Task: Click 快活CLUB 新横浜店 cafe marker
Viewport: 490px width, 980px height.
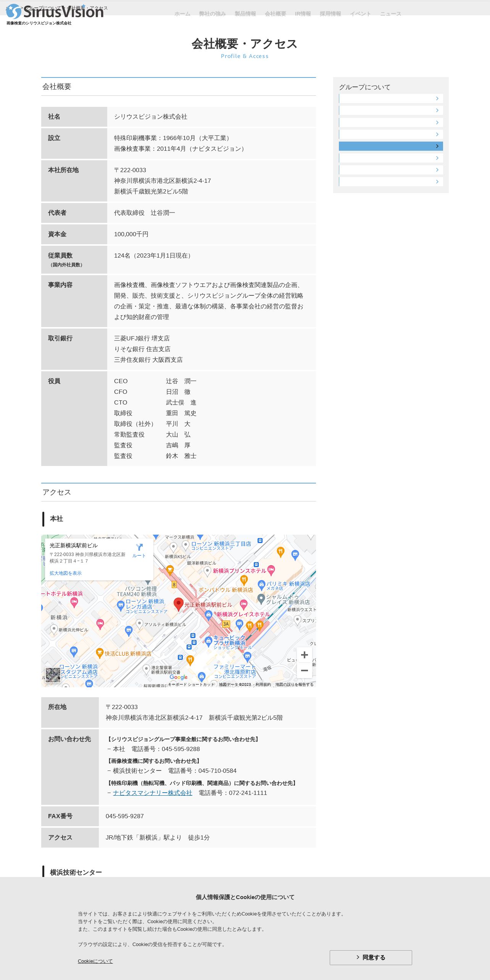Action: pyautogui.click(x=100, y=653)
